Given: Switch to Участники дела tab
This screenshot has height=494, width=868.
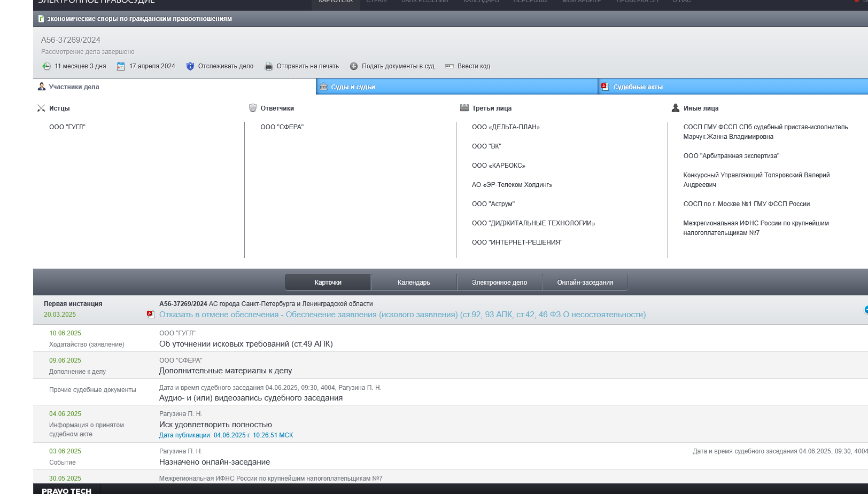Looking at the screenshot, I should pos(174,87).
